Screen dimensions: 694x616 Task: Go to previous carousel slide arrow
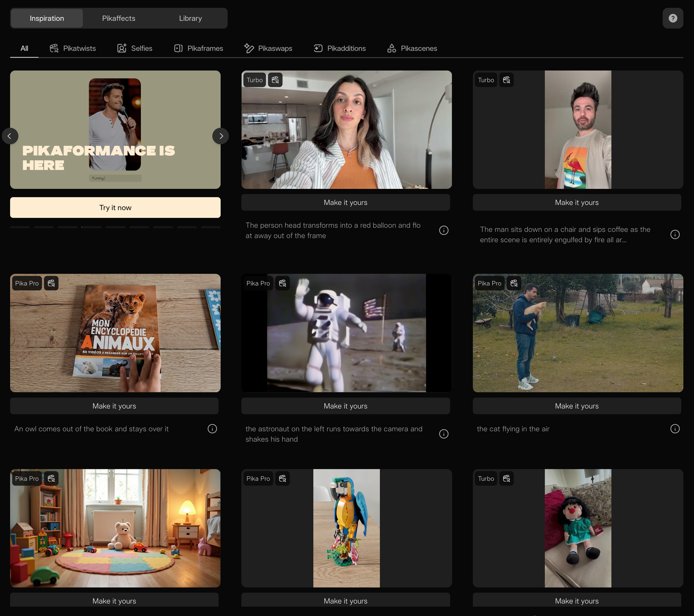10,136
